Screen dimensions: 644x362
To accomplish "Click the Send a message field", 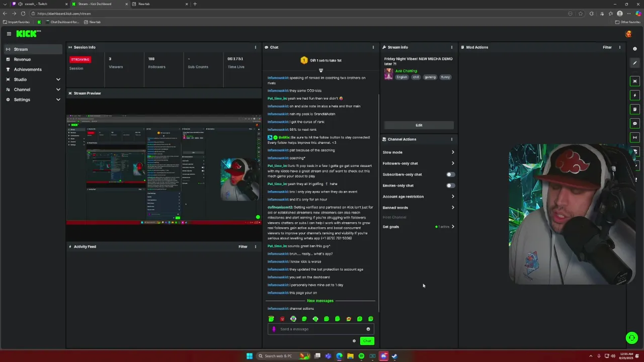I will [321, 329].
